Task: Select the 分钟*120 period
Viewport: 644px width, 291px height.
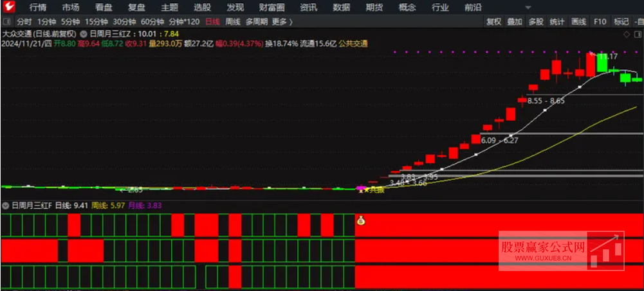Action: pos(184,22)
